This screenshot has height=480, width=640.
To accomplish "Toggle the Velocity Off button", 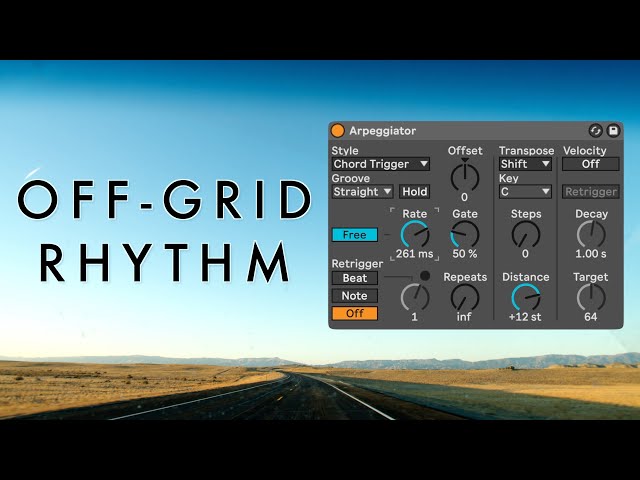I will (591, 164).
